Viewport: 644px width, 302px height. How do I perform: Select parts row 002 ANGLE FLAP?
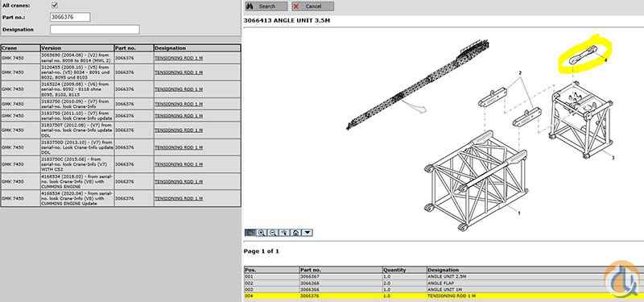pos(444,283)
